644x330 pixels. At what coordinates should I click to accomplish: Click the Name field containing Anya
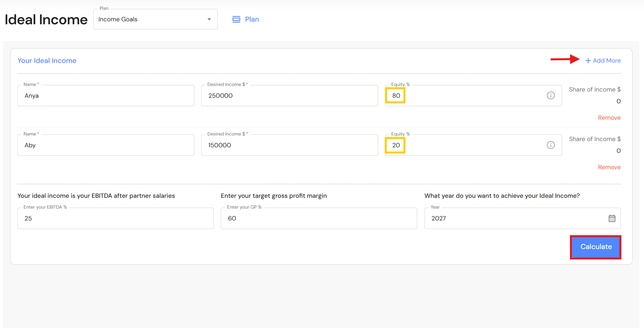pos(106,96)
